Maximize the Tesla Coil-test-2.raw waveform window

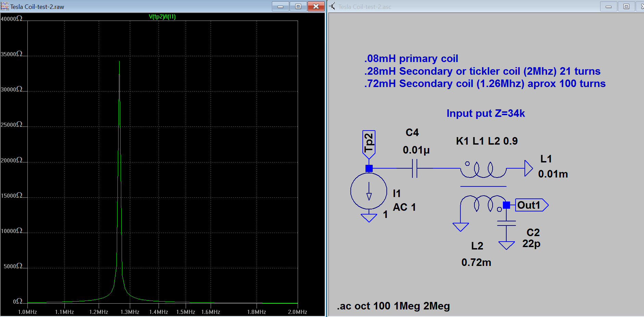point(298,6)
